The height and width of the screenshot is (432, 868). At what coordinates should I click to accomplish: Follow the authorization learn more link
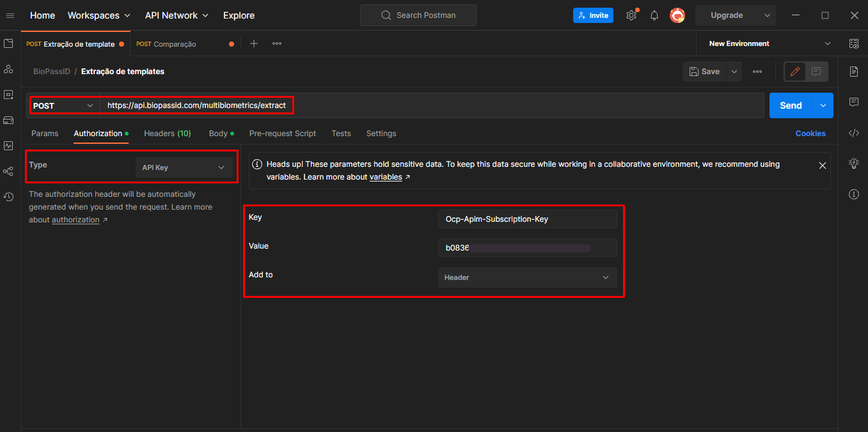(x=75, y=220)
